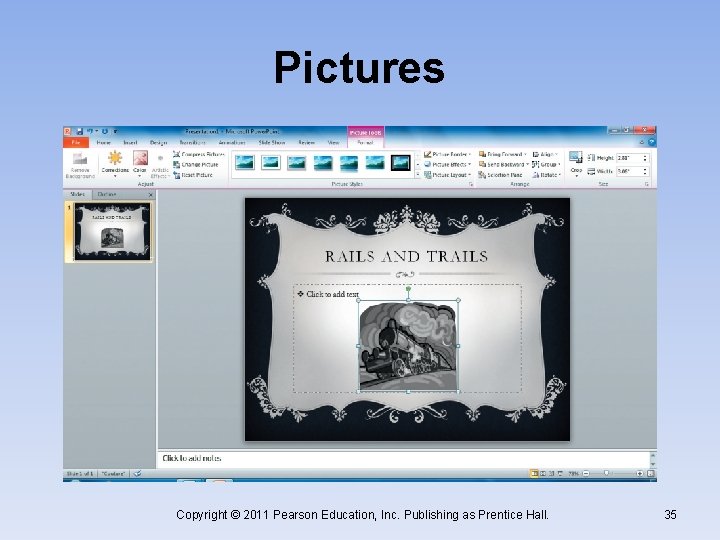Open Artistic Effects gallery
The width and height of the screenshot is (720, 540).
[160, 166]
